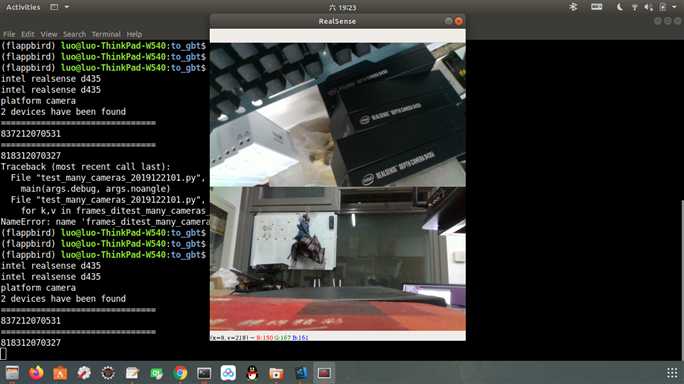Open the text editor dock icon
Image resolution: width=684 pixels, height=384 pixels.
132,373
